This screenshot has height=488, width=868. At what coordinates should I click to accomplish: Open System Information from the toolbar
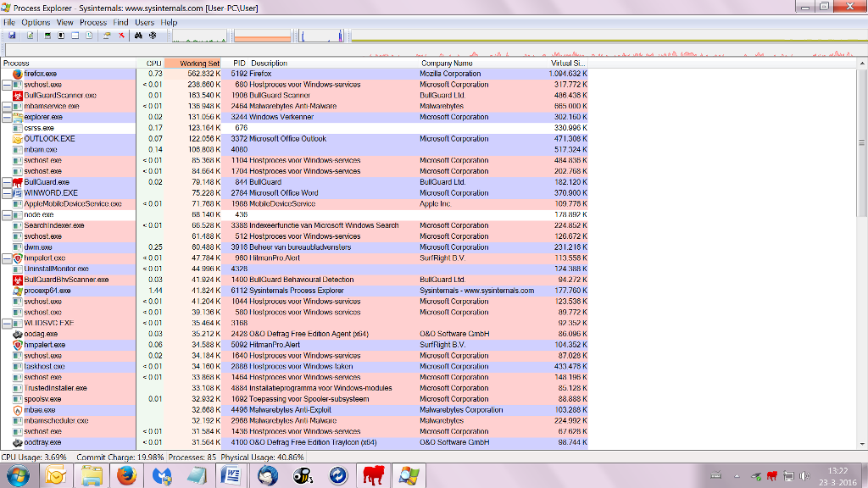(47, 36)
